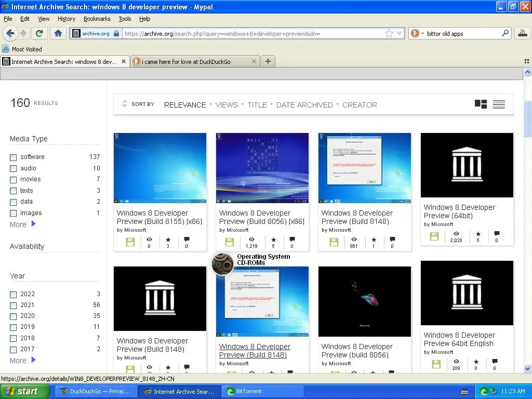Image resolution: width=532 pixels, height=399 pixels.
Task: Click the page vertical scrollbar thumb
Action: (x=527, y=119)
